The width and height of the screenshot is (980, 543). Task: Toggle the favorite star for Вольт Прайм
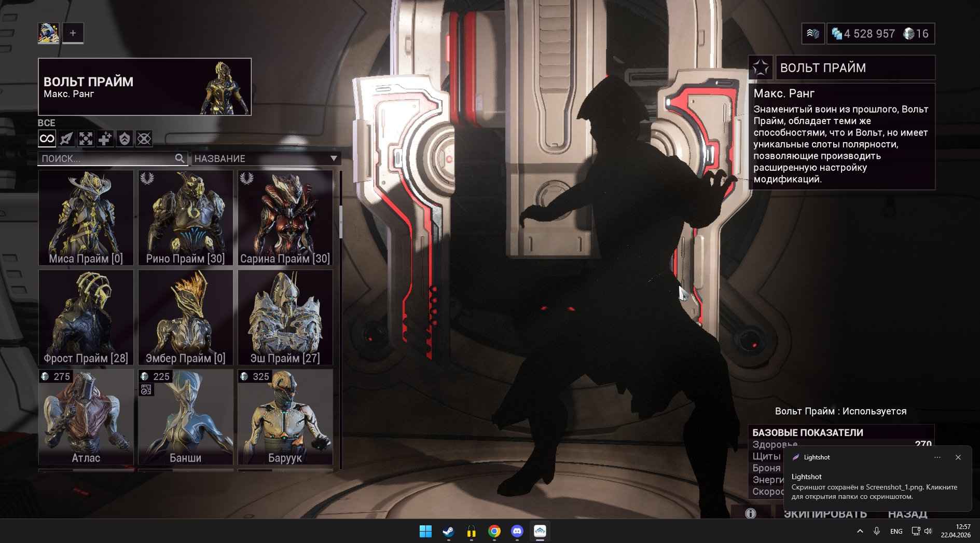(761, 68)
